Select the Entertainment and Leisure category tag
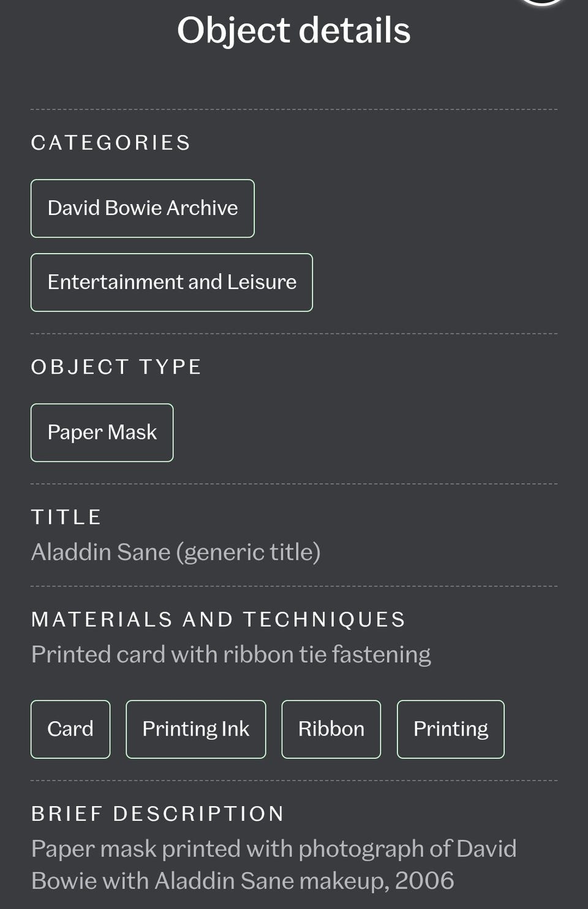Screen dimensions: 588x909 (x=171, y=282)
